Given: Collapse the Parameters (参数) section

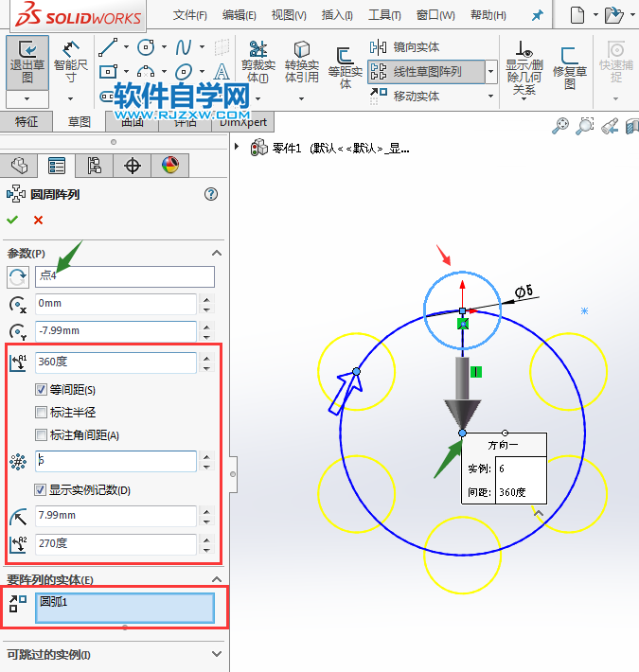Looking at the screenshot, I should click(x=217, y=253).
